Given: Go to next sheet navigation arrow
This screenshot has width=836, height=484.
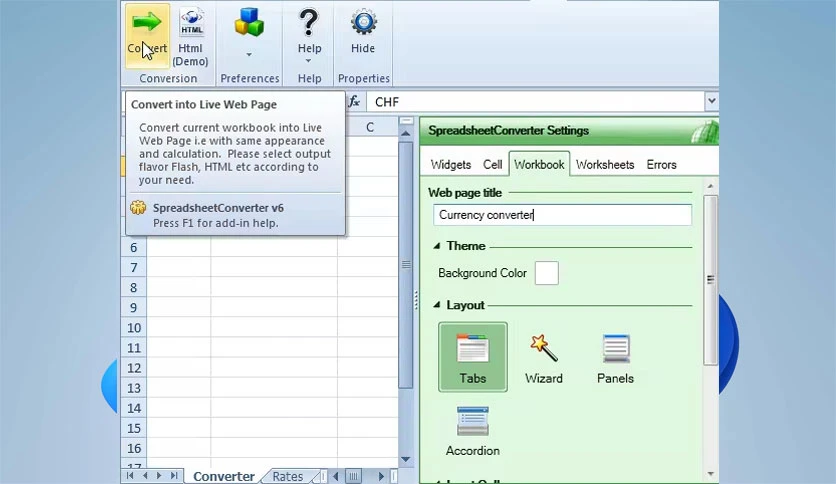Looking at the screenshot, I should click(x=159, y=475).
